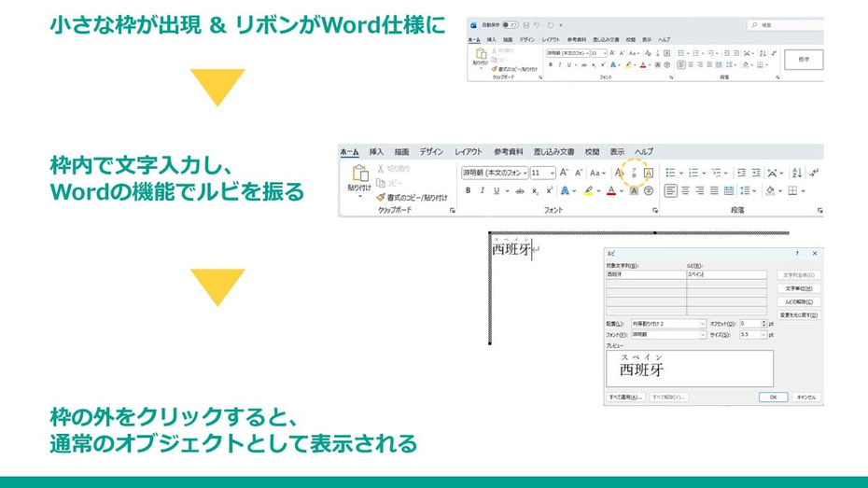Screen dimensions: 868x488
Task: Open the 挿入 tab in the larger ribbon
Action: (x=376, y=151)
